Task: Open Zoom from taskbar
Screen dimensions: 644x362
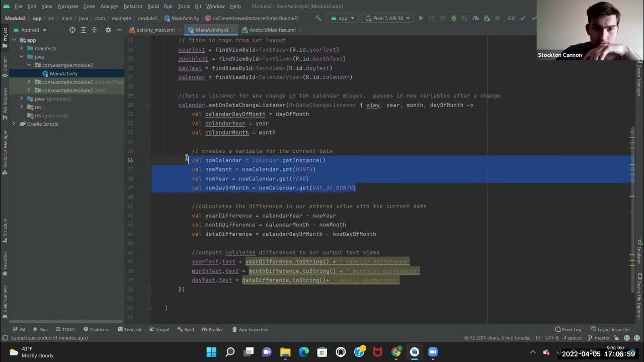Action: 433,352
